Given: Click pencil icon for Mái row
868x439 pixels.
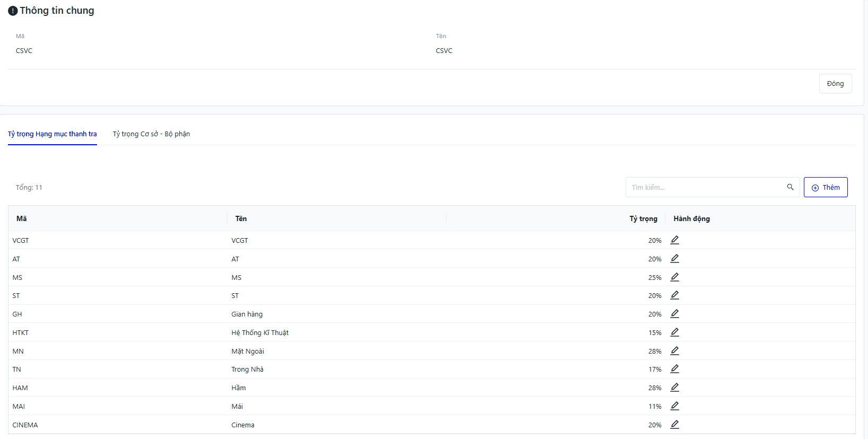Looking at the screenshot, I should (674, 406).
